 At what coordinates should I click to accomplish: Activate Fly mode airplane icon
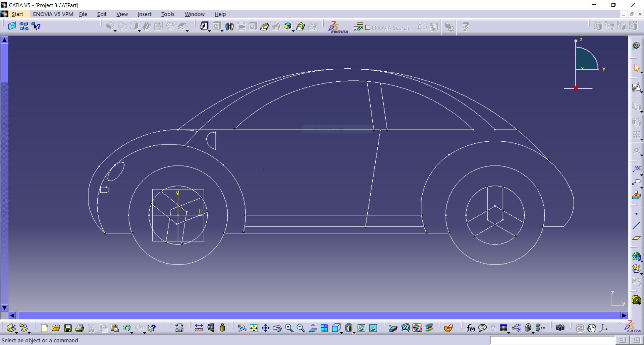[x=242, y=328]
